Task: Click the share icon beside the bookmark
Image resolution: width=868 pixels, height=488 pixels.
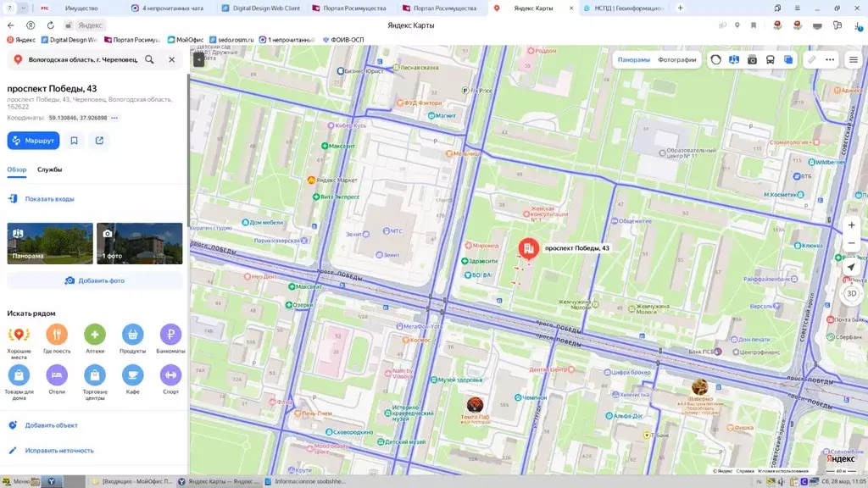Action: point(99,141)
